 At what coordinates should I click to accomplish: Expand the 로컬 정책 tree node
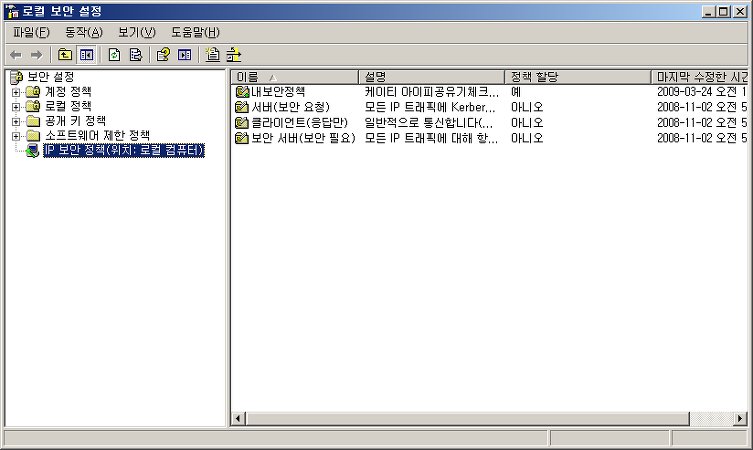point(16,106)
